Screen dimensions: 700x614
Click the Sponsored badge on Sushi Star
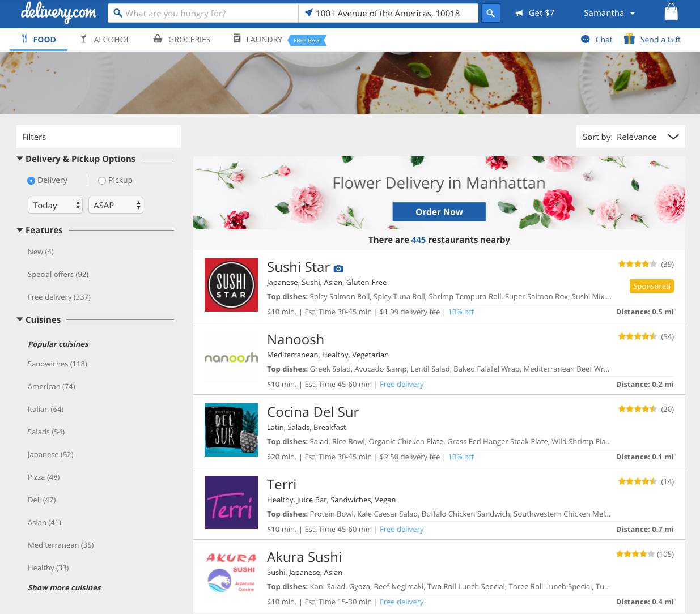[652, 286]
